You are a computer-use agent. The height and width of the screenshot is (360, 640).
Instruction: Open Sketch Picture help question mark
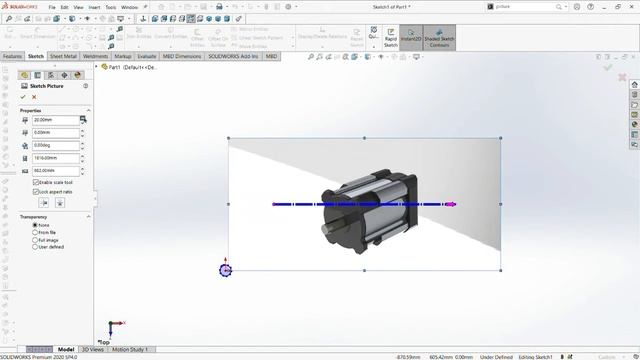86,86
